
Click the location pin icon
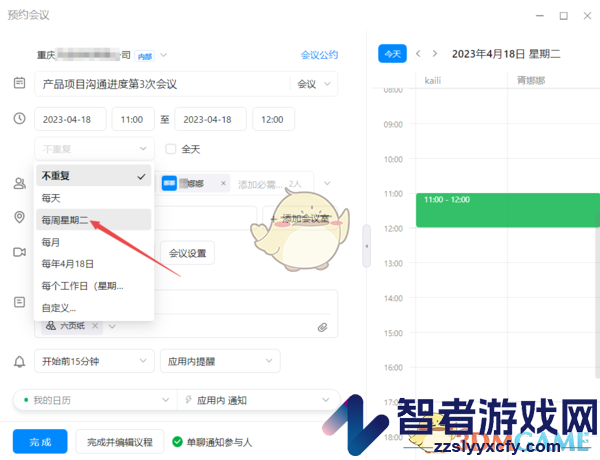[x=20, y=217]
